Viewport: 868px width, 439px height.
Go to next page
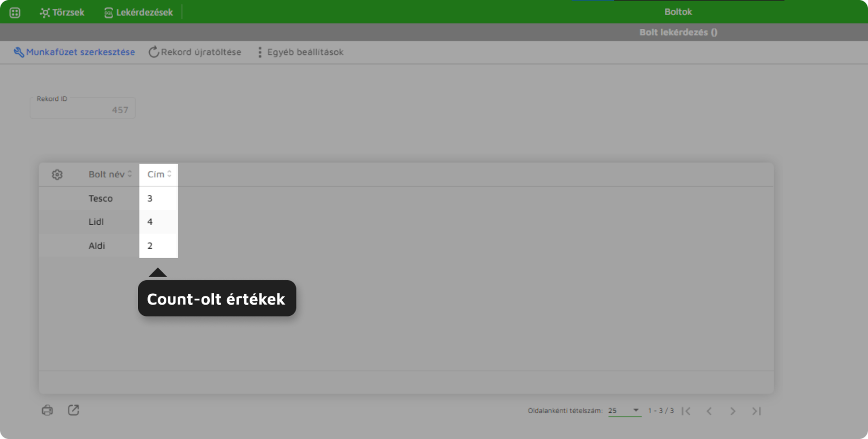(733, 411)
